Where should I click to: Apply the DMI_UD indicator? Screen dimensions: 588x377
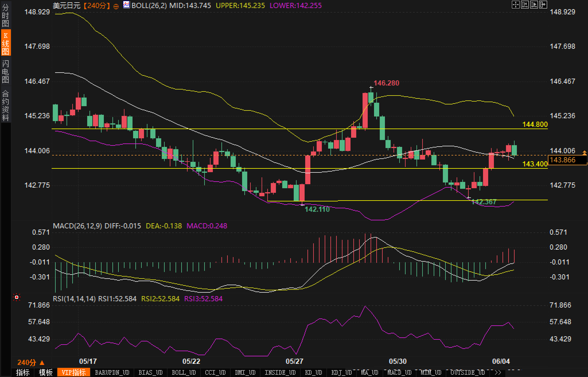(245, 372)
